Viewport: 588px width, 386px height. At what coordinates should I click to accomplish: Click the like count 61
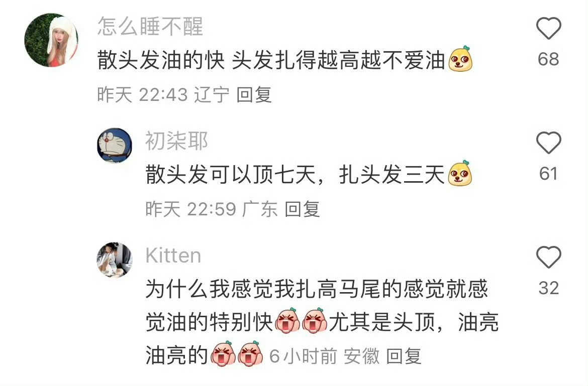click(548, 174)
